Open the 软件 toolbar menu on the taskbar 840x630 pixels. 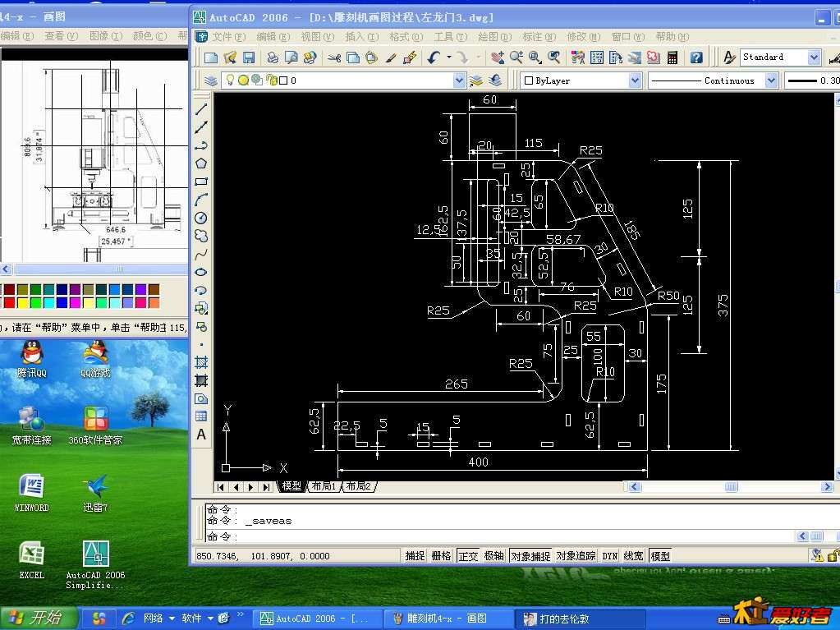pyautogui.click(x=198, y=619)
